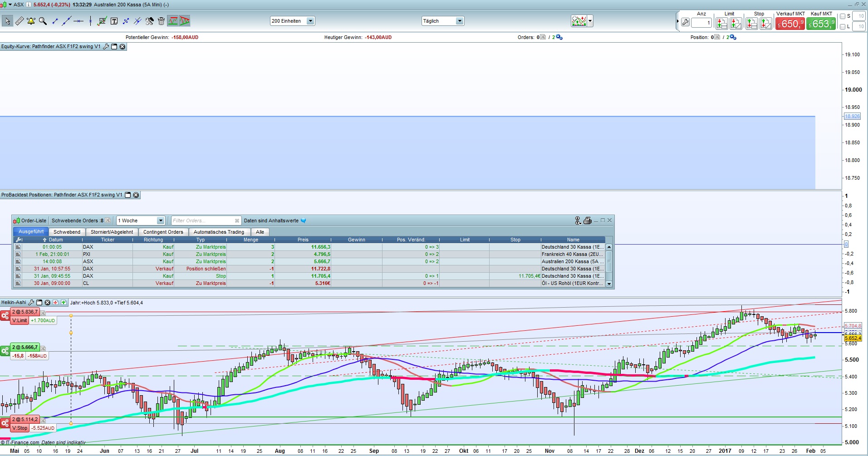Open the hammer and wrench settings tool

tap(149, 21)
